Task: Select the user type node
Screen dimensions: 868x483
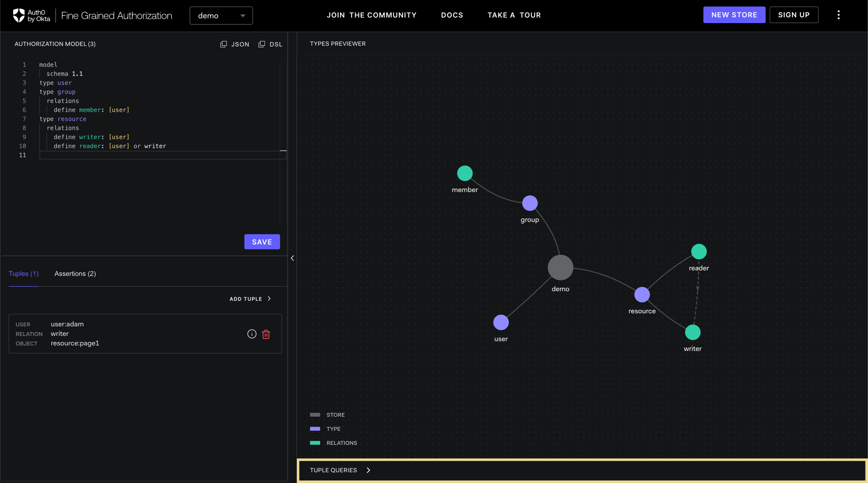Action: click(x=501, y=322)
